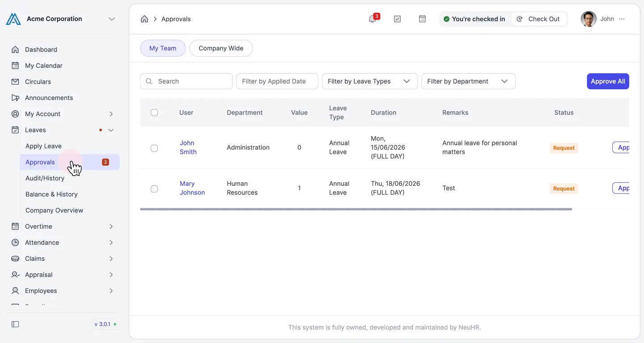Viewport: 644px width, 343px height.
Task: Click the Employees person icon
Action: click(x=15, y=291)
